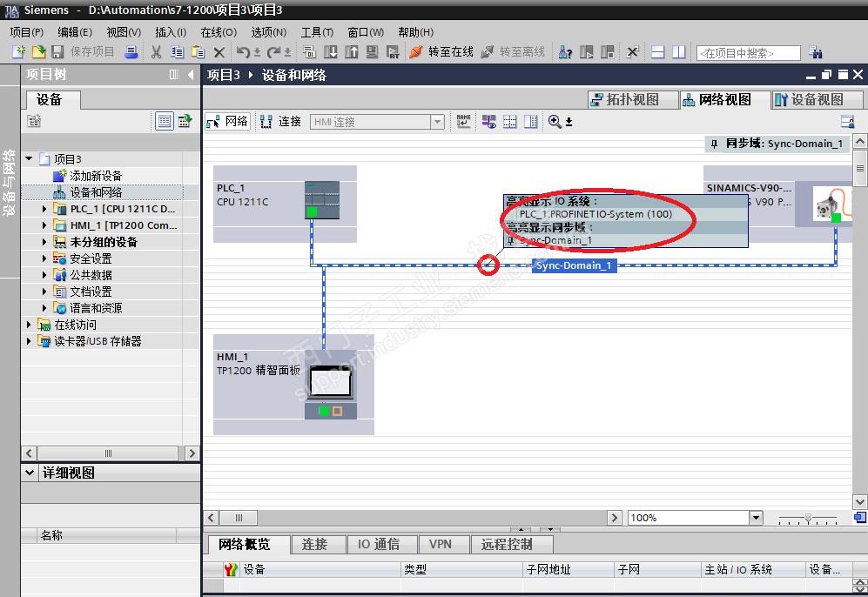Viewport: 868px width, 597px height.
Task: Upload from device using up-arrow icon
Action: [352, 52]
